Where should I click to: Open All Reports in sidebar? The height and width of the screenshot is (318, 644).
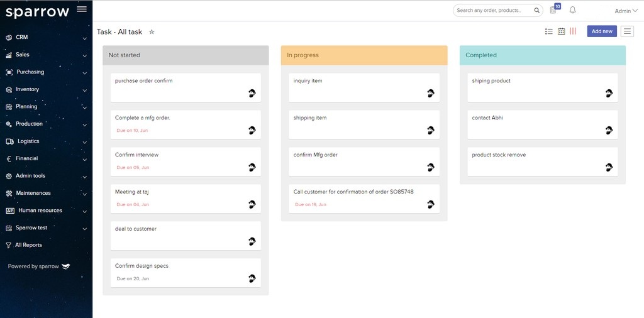(x=28, y=245)
